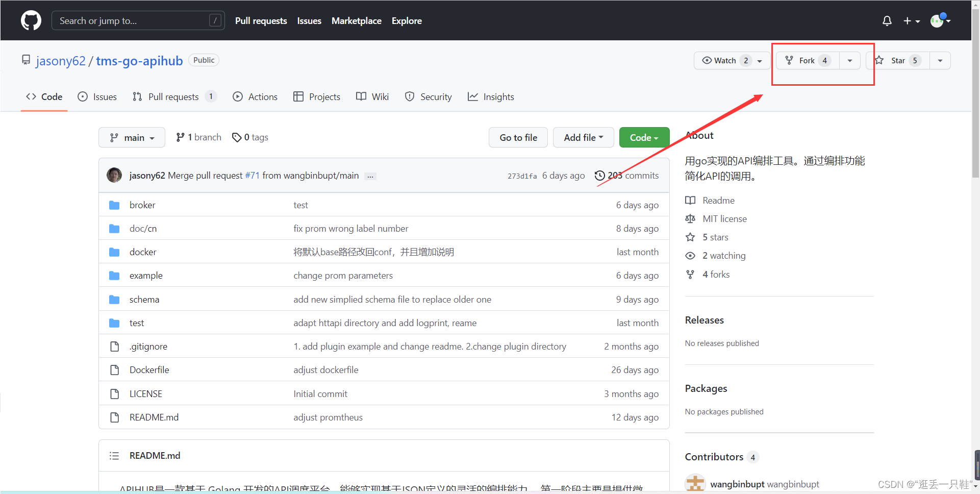This screenshot has width=980, height=494.
Task: Go to Pull requests in top navigation
Action: pos(261,21)
